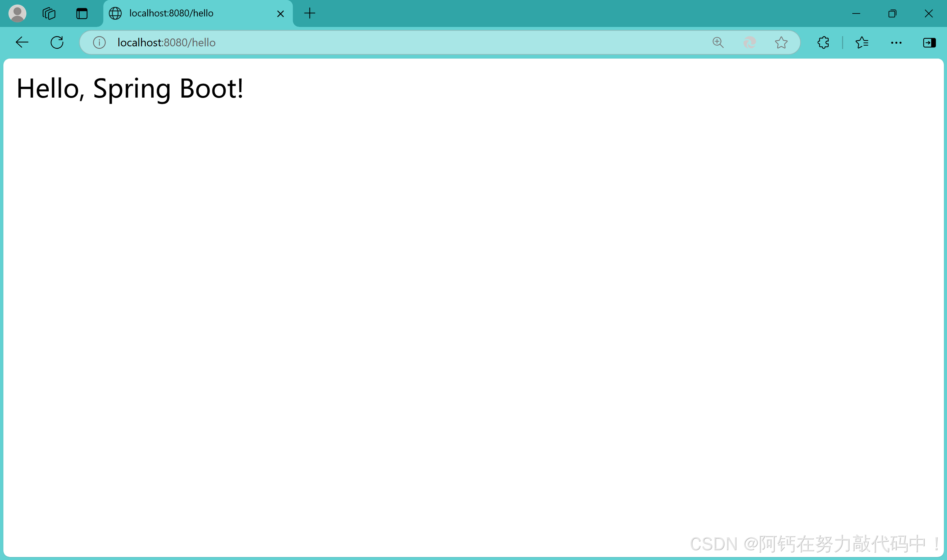Click the faded Edge icon in address bar

point(750,43)
